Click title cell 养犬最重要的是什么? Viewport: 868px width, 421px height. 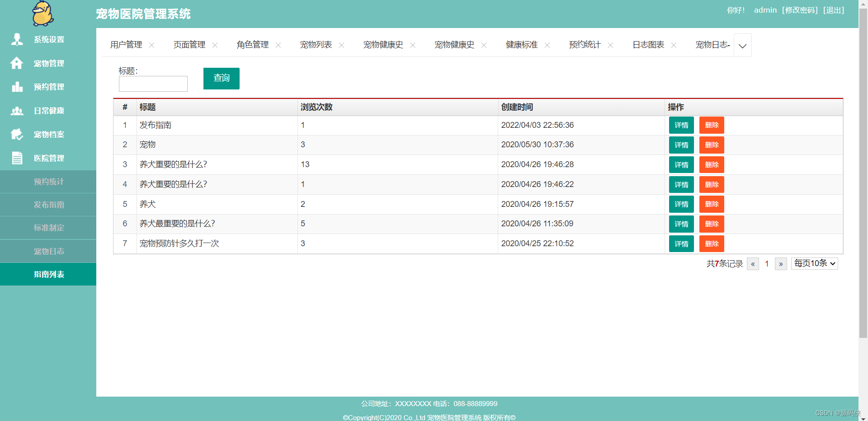click(177, 224)
